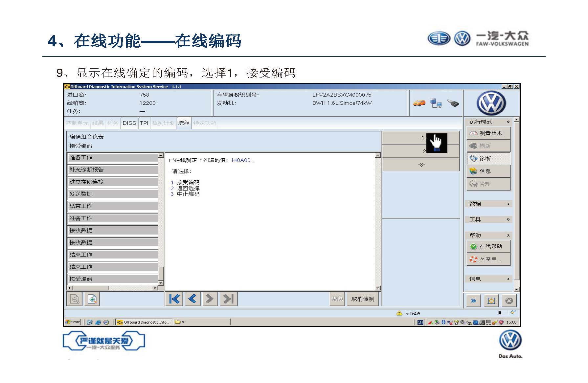Select 建立在线连接 step in the list
This screenshot has width=588, height=383.
(112, 182)
